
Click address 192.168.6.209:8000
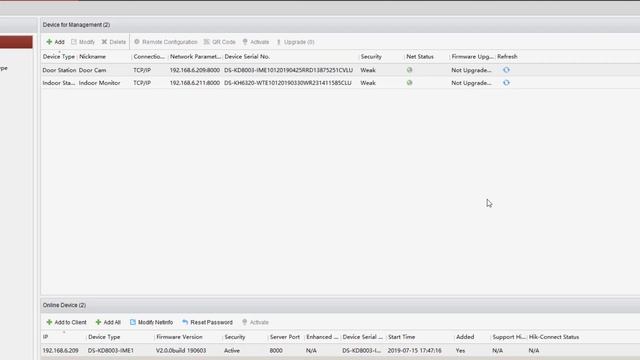pyautogui.click(x=195, y=70)
